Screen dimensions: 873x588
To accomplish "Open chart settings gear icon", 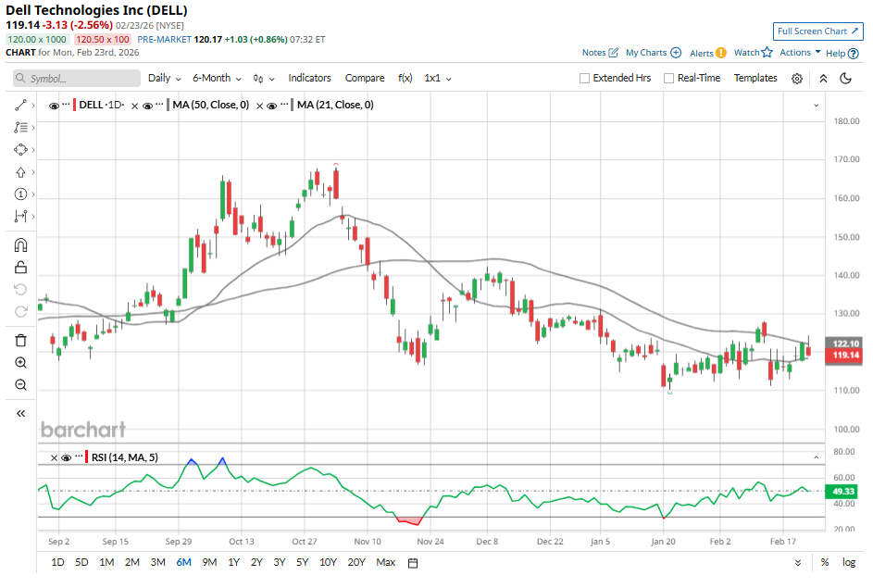I will pos(797,79).
